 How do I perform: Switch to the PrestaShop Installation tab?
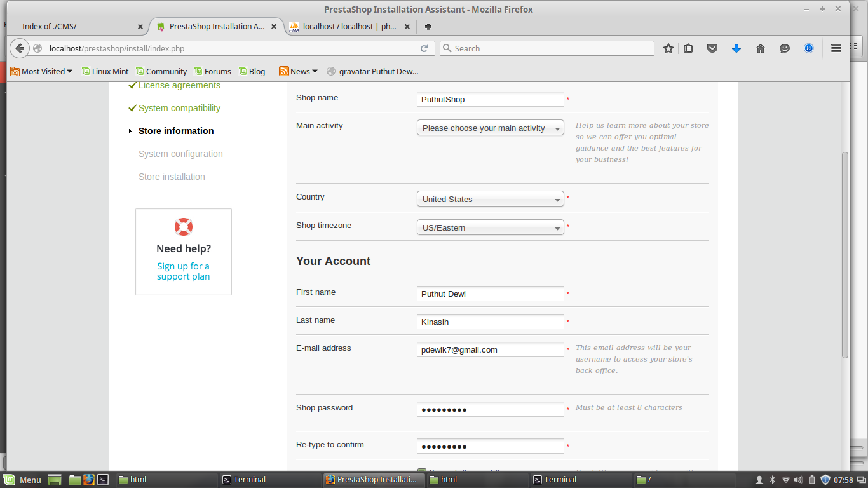(216, 27)
